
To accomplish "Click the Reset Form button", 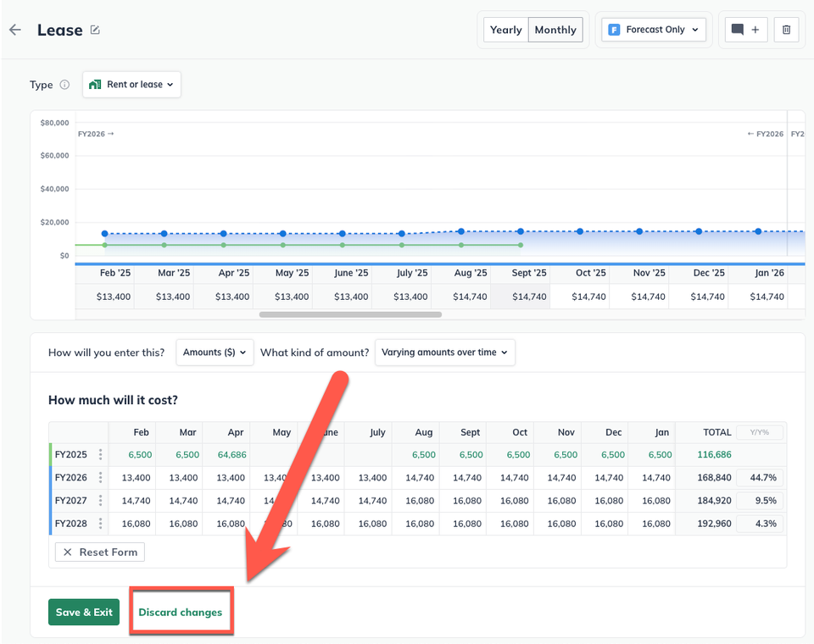I will [100, 552].
